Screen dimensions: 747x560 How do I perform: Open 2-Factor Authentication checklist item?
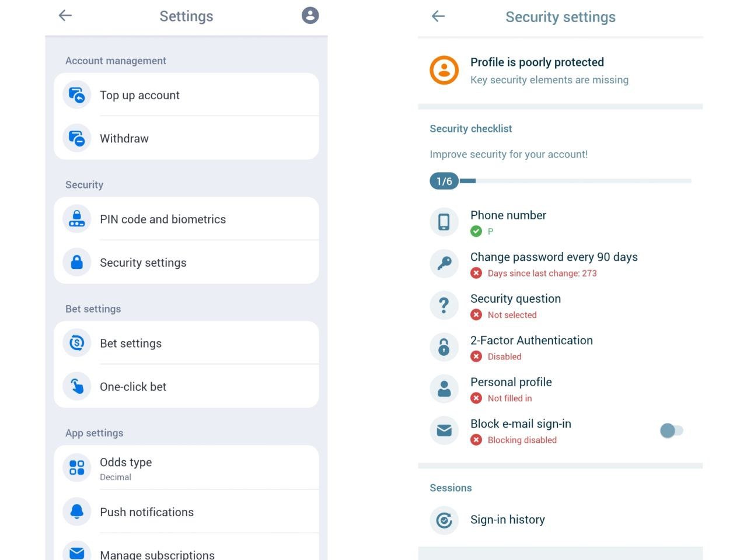pos(560,348)
